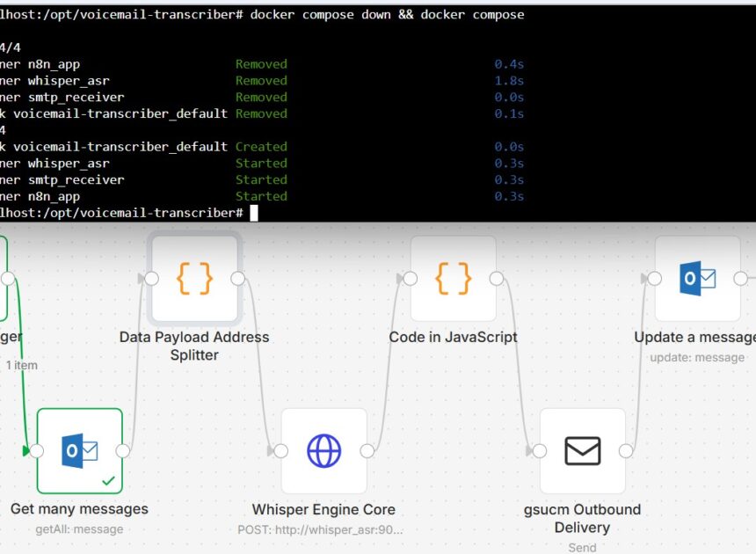Click voicemail-transcriber_default 'Created' status in terminal
The image size is (756, 554).
261,147
